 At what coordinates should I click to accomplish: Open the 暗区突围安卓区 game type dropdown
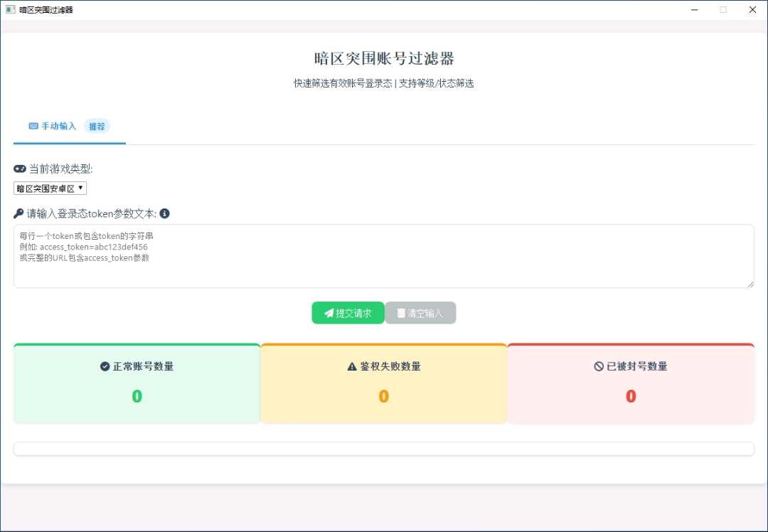[50, 188]
